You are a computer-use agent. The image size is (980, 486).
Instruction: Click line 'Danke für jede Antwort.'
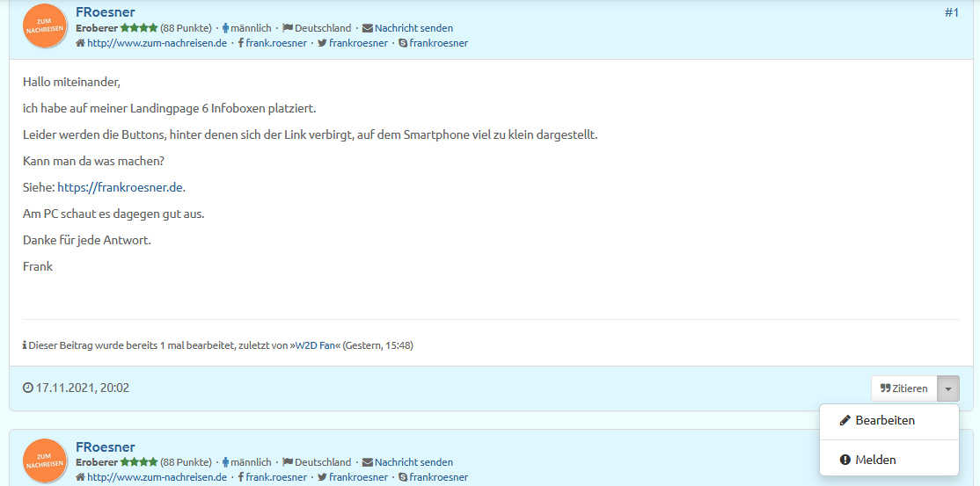pos(87,241)
